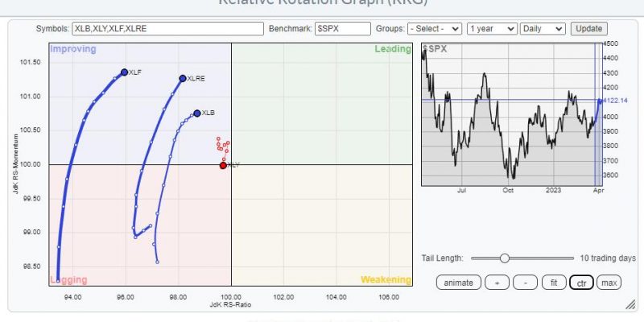The width and height of the screenshot is (644, 322).
Task: Select the XLF data point
Action: [x=125, y=72]
